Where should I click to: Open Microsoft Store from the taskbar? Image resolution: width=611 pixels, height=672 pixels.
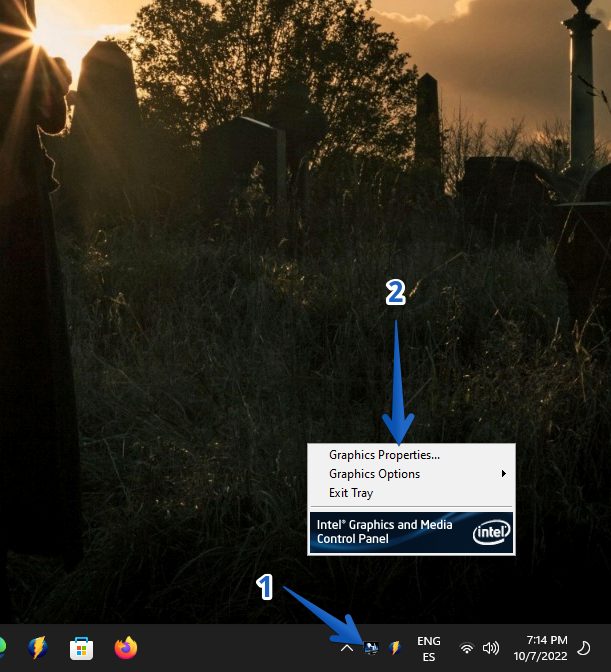click(x=81, y=648)
